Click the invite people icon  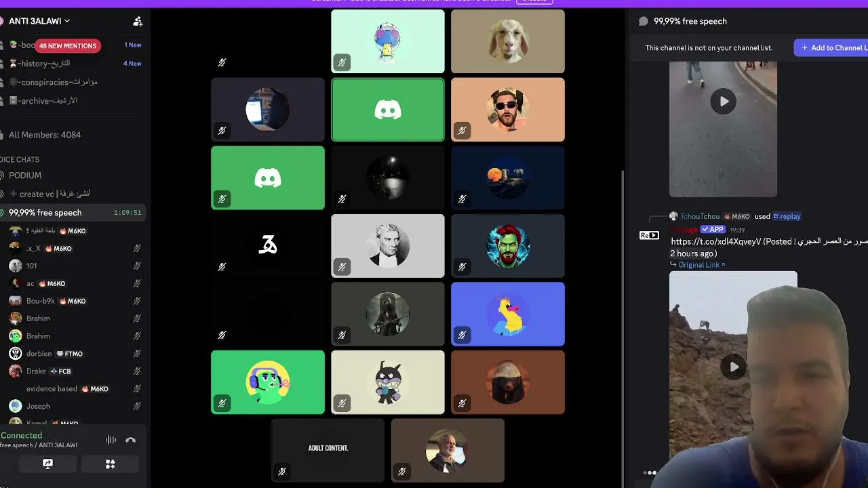point(138,22)
